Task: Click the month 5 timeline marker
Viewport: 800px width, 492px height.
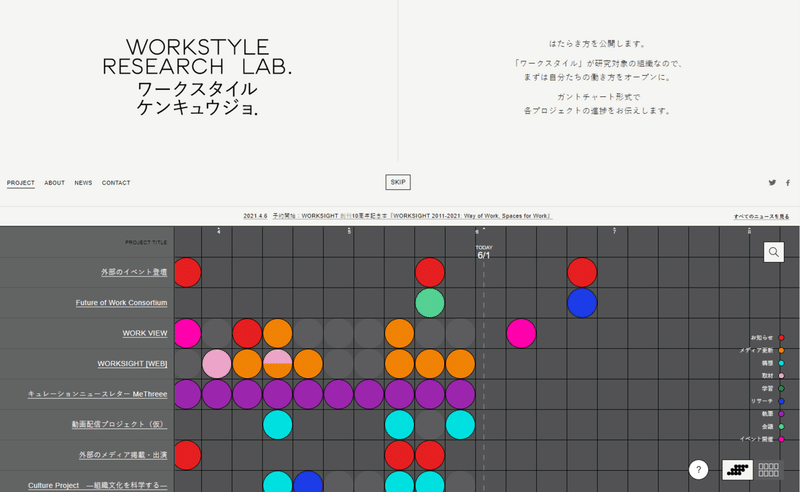Action: (x=349, y=232)
